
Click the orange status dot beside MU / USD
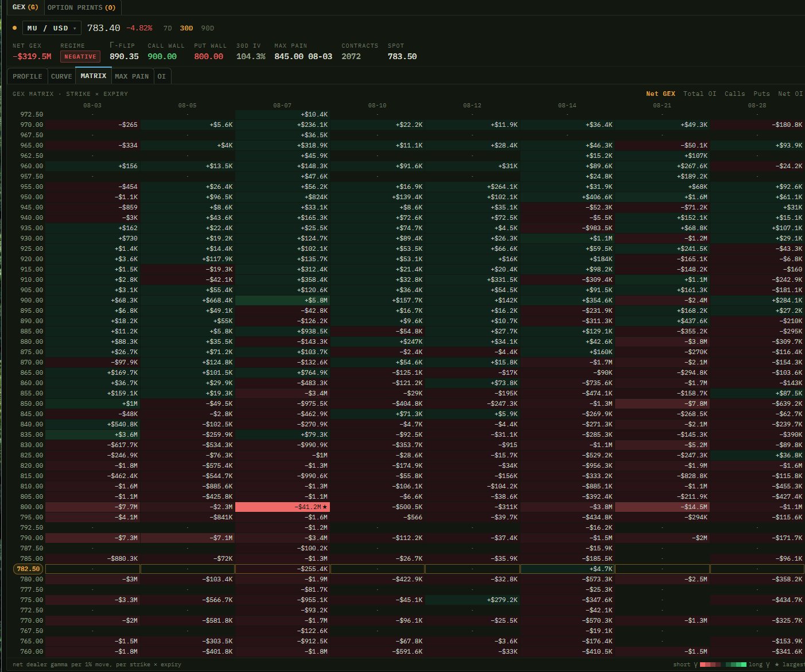15,28
